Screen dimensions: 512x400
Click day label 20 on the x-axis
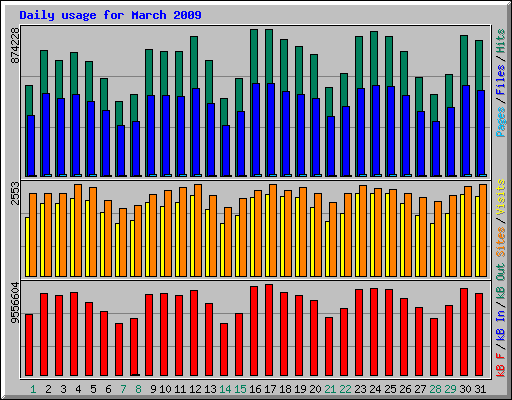(x=315, y=389)
